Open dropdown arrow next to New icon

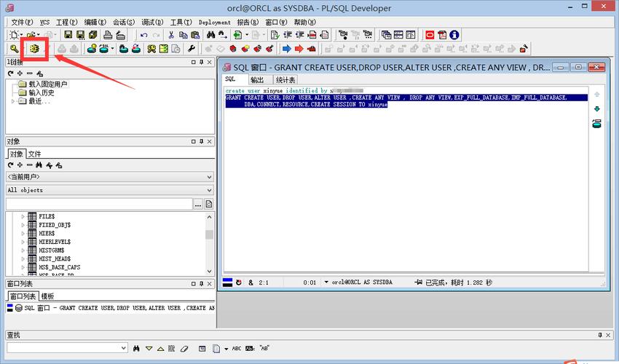pyautogui.click(x=21, y=35)
